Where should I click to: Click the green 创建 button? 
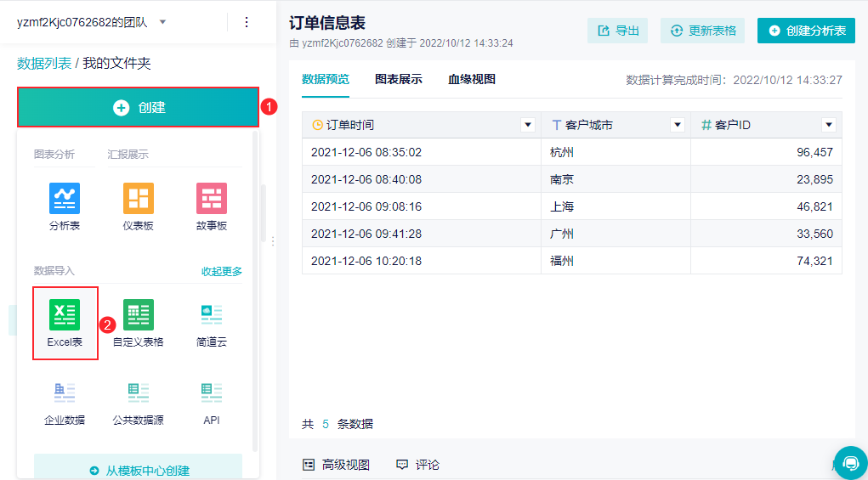click(x=138, y=108)
